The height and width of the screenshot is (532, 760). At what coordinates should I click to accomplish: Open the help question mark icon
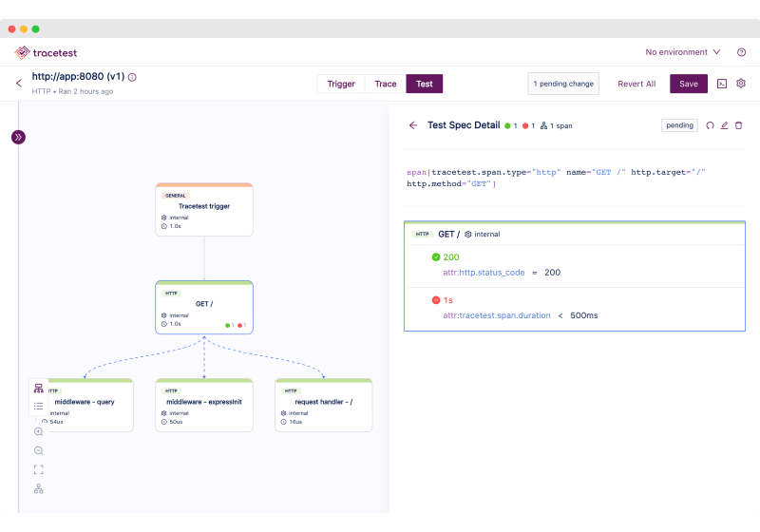(741, 52)
